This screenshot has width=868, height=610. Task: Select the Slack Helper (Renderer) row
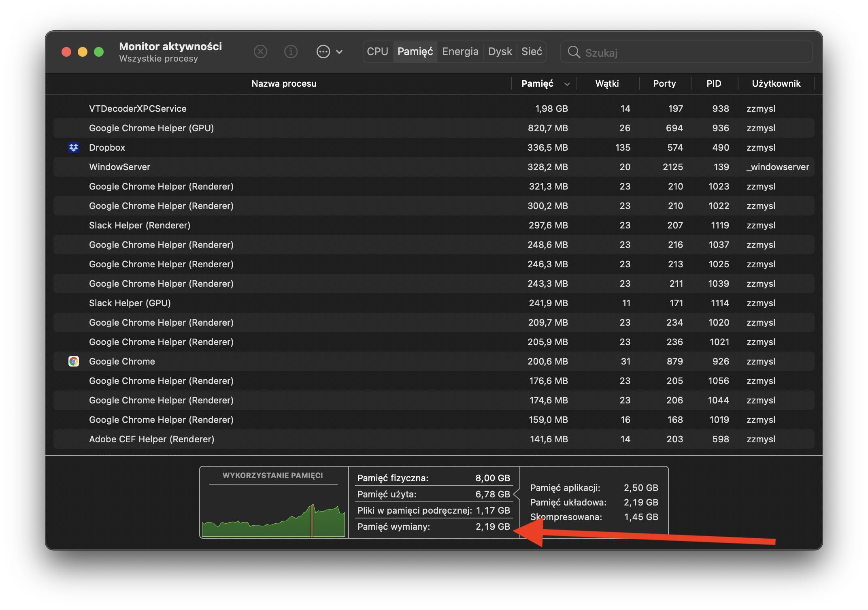click(x=434, y=225)
